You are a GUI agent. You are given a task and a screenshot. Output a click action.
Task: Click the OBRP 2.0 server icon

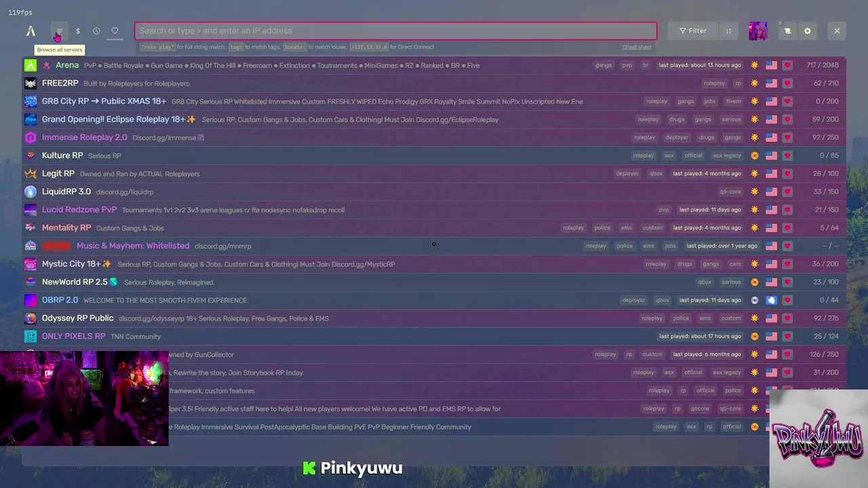(31, 300)
